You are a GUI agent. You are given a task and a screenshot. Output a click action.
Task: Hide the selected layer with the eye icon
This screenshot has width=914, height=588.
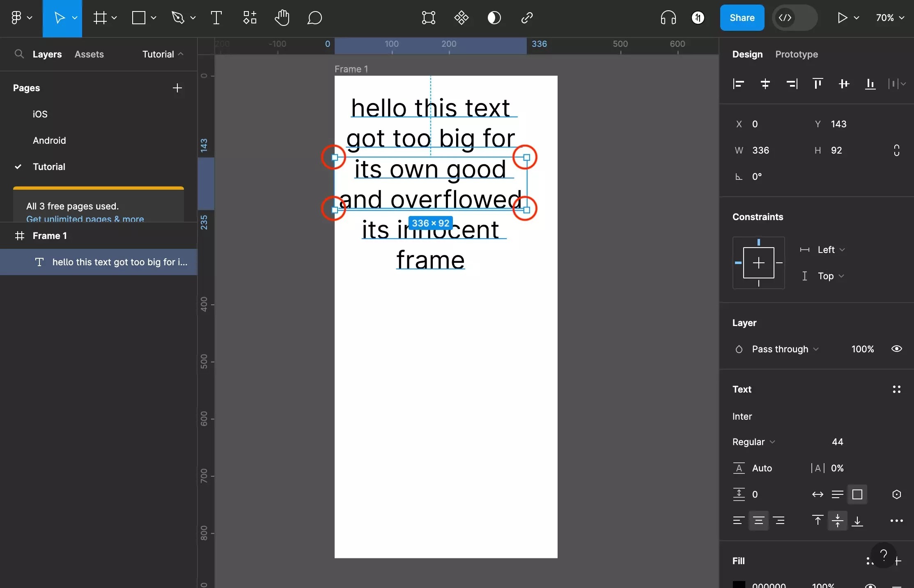[897, 349]
